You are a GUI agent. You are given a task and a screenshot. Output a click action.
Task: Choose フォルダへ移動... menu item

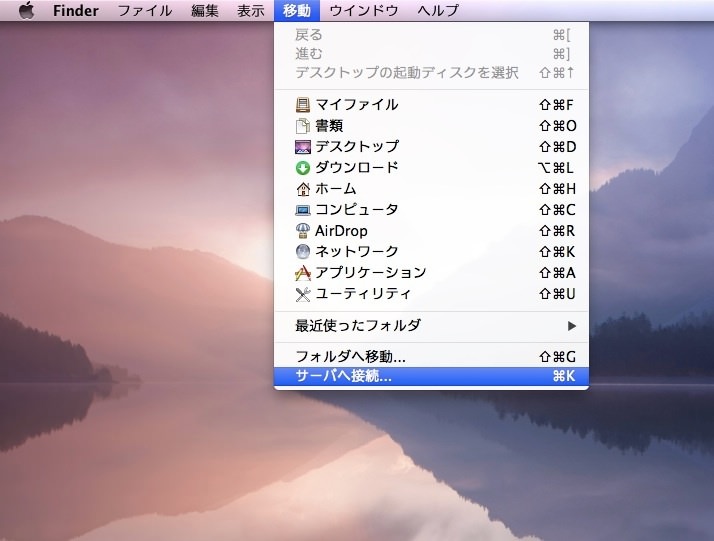click(431, 357)
